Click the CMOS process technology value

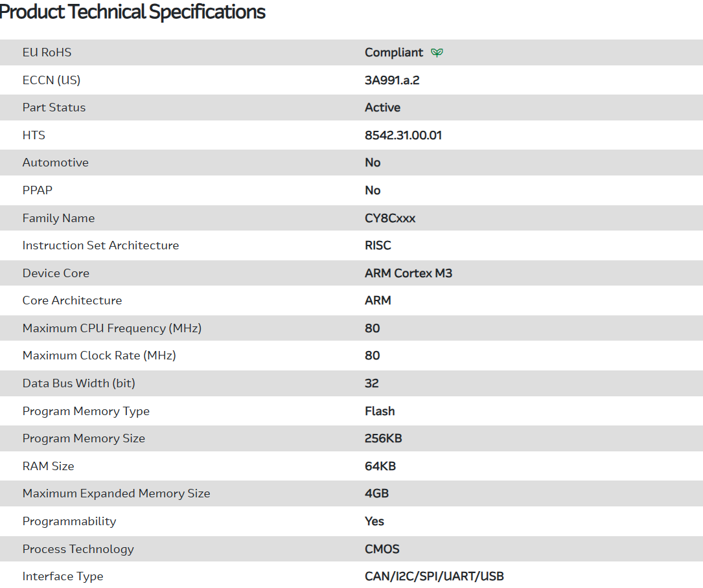pyautogui.click(x=382, y=549)
